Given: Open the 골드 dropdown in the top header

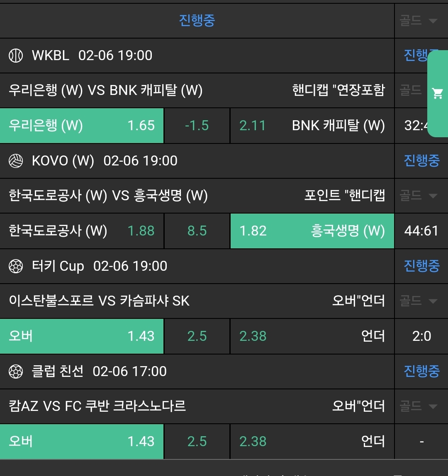Looking at the screenshot, I should click(419, 21).
